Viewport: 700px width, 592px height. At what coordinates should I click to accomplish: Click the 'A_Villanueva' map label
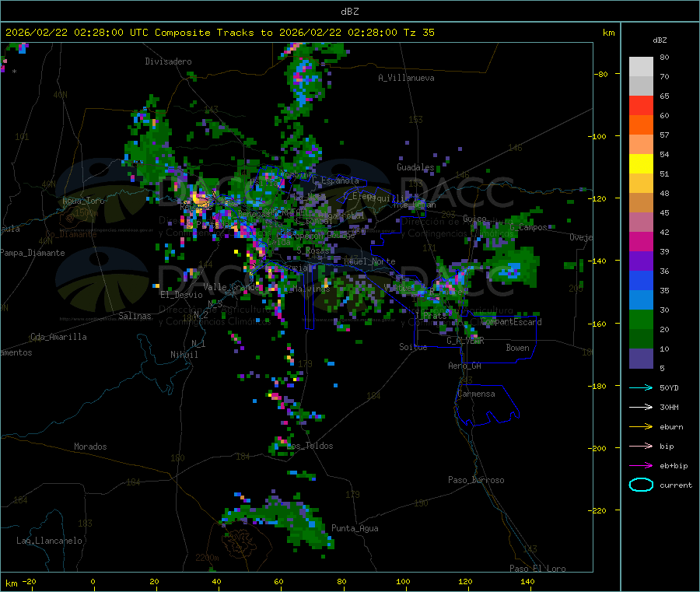(x=406, y=78)
